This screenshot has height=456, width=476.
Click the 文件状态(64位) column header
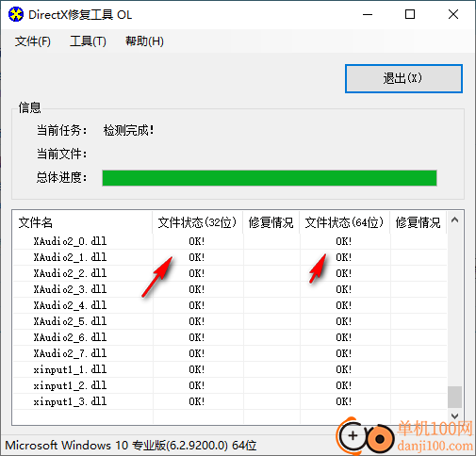coord(345,222)
